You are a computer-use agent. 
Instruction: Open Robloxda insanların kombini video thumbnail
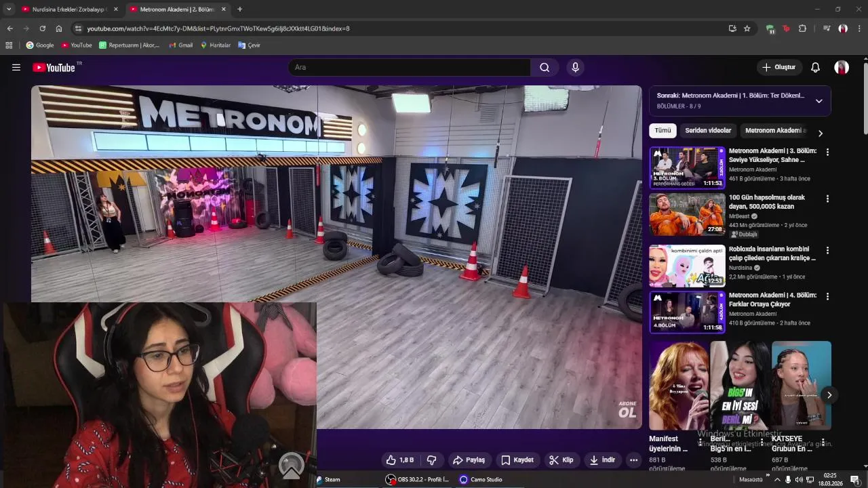pos(687,266)
